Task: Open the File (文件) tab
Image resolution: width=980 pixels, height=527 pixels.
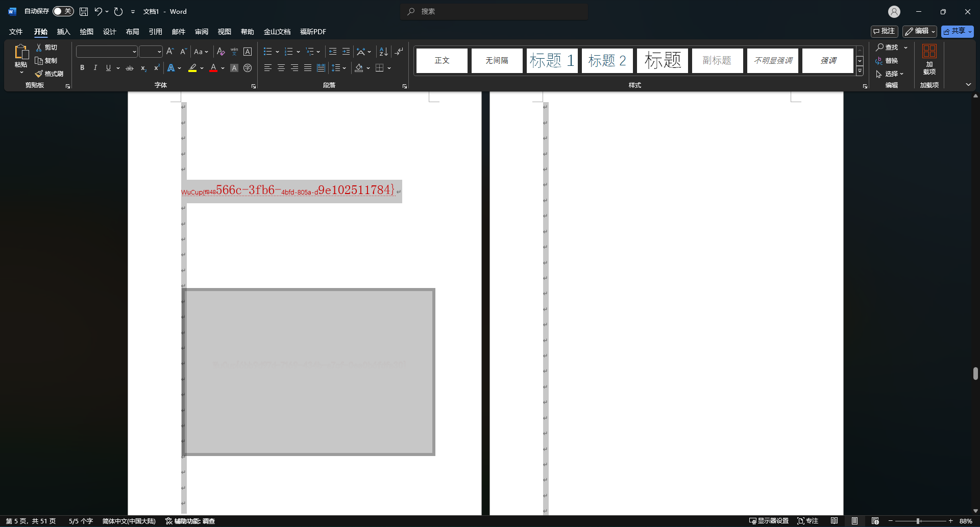Action: [x=16, y=32]
